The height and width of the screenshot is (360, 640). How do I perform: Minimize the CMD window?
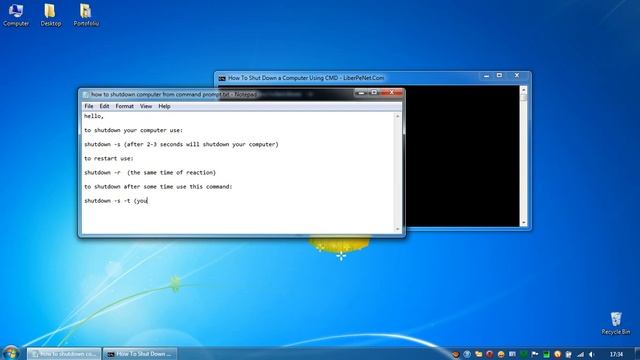[x=486, y=76]
